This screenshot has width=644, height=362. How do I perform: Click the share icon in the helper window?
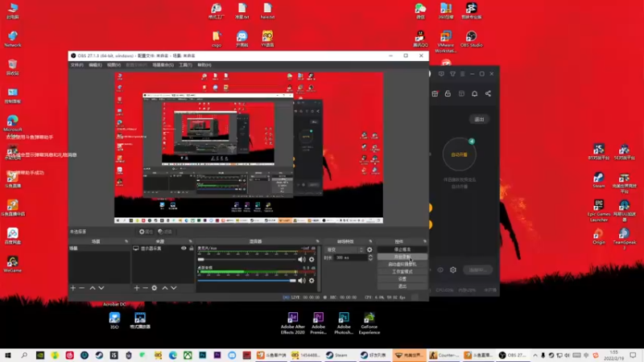pyautogui.click(x=488, y=93)
